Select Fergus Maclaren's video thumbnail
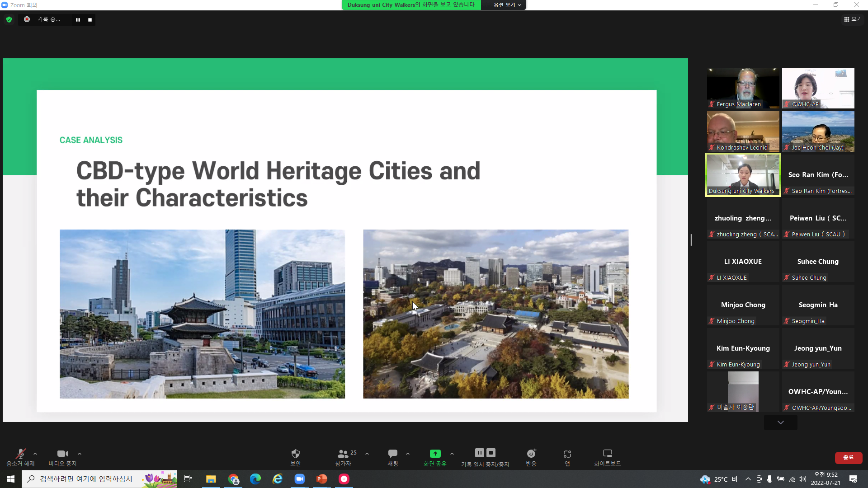868x488 pixels. click(743, 88)
